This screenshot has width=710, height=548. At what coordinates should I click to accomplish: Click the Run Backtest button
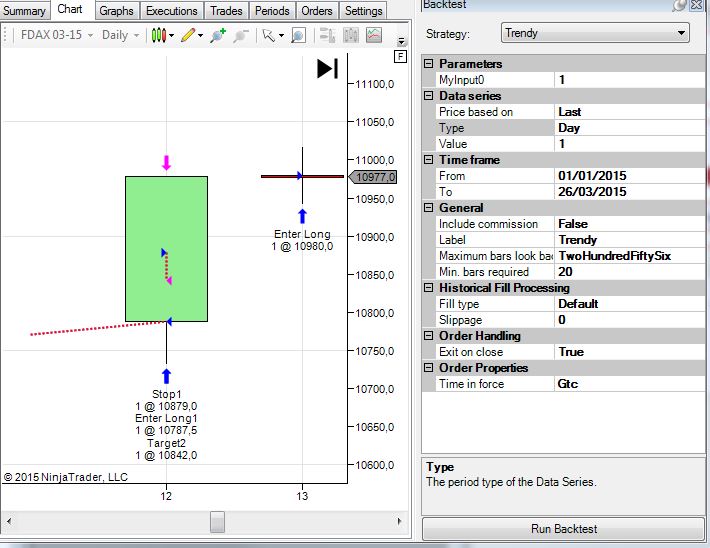(x=563, y=529)
